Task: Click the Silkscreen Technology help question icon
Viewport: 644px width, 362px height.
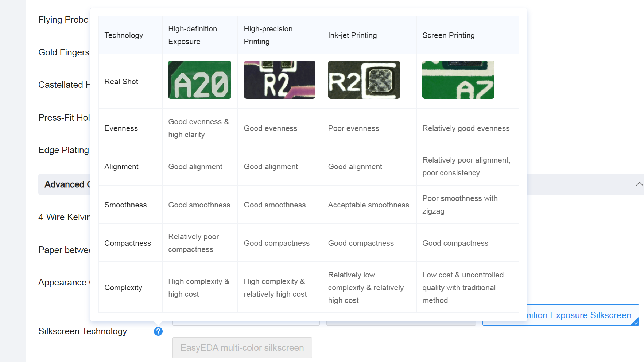Action: (x=158, y=331)
